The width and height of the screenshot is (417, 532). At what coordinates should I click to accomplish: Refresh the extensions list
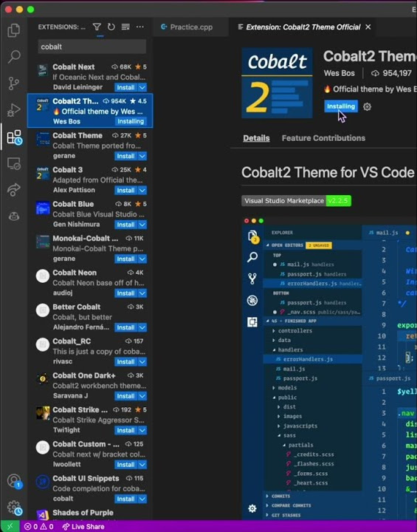(111, 27)
